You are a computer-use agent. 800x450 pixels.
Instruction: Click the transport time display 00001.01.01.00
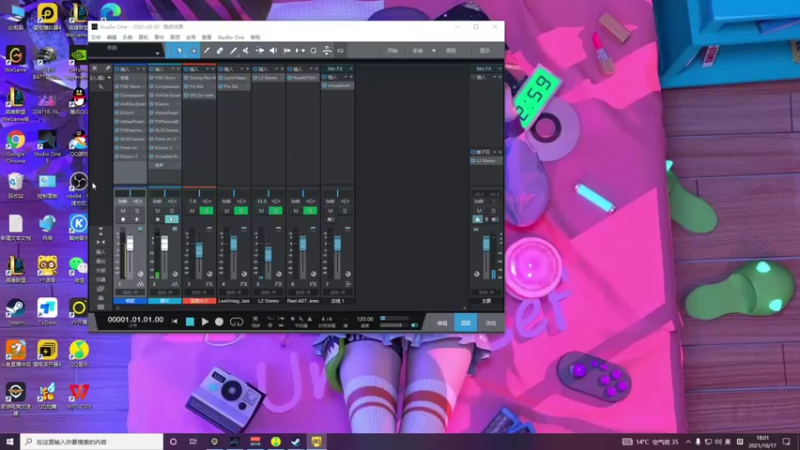(x=135, y=319)
